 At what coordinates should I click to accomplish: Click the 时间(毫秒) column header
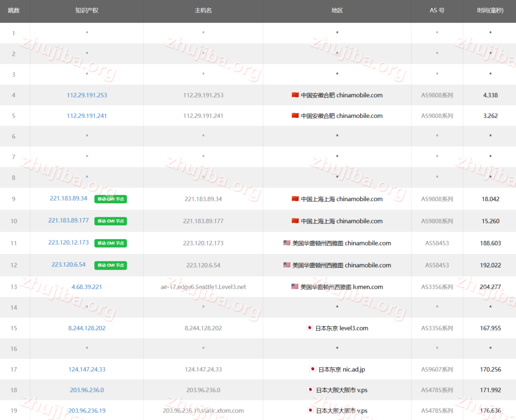pyautogui.click(x=490, y=11)
